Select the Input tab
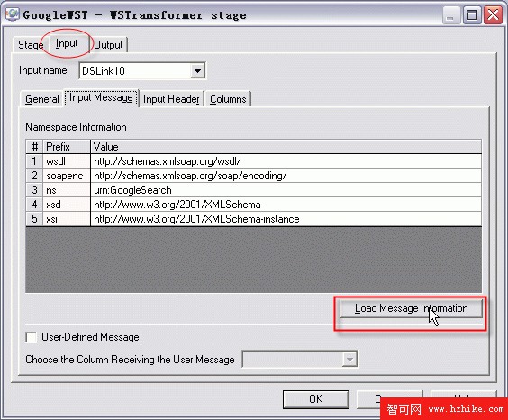The height and width of the screenshot is (420, 508). pyautogui.click(x=67, y=43)
